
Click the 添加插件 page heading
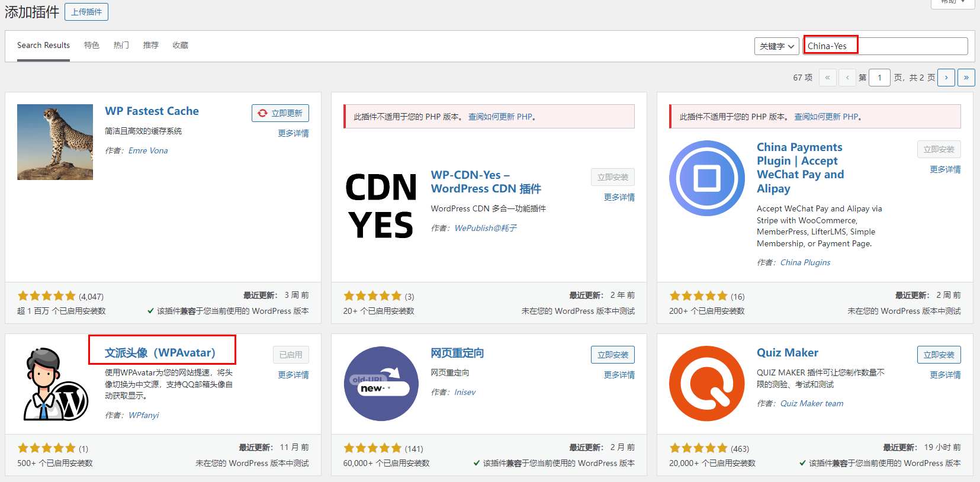tap(32, 12)
